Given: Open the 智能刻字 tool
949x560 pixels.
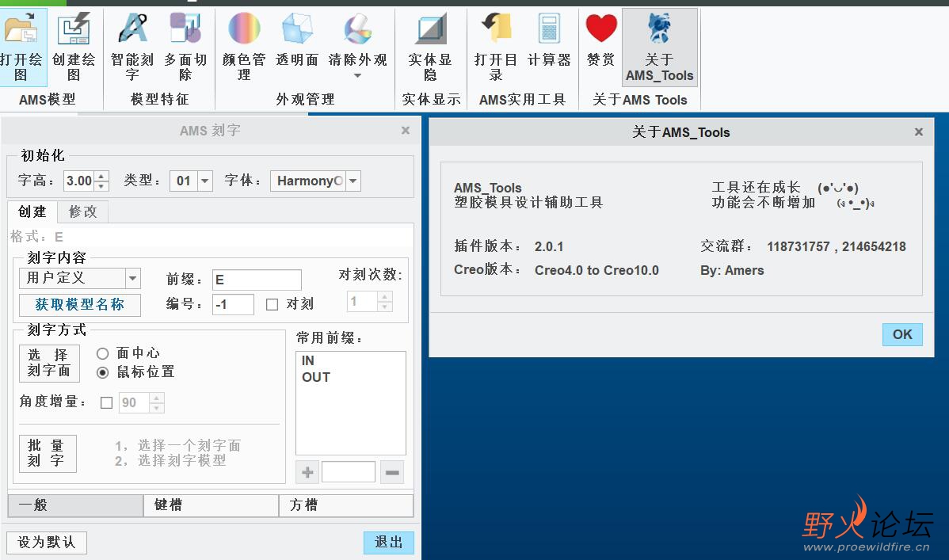Looking at the screenshot, I should coord(132,29).
